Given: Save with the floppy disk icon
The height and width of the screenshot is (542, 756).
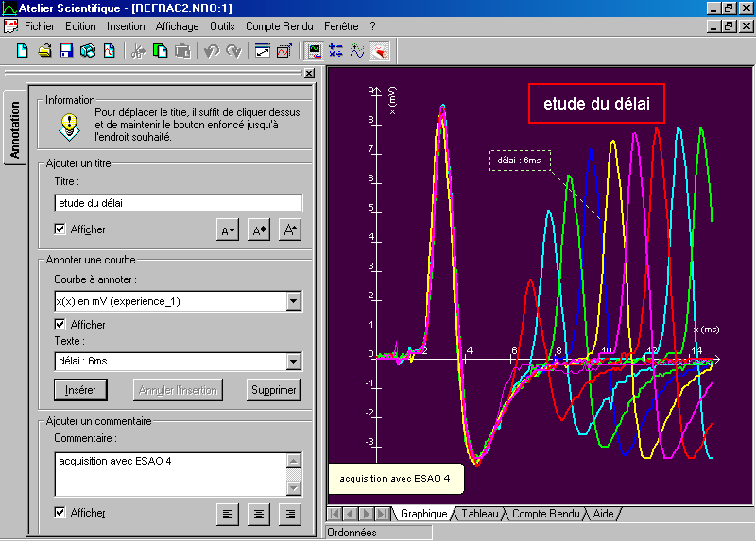Looking at the screenshot, I should (66, 51).
